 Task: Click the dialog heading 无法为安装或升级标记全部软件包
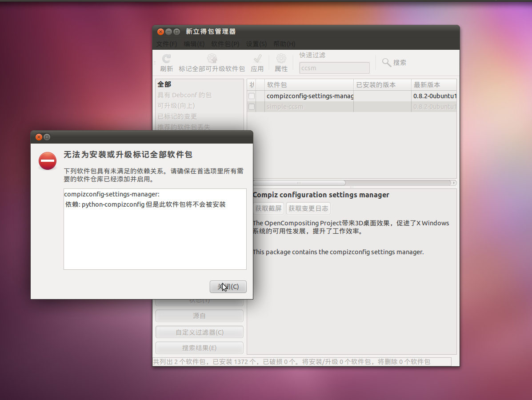[x=128, y=155]
